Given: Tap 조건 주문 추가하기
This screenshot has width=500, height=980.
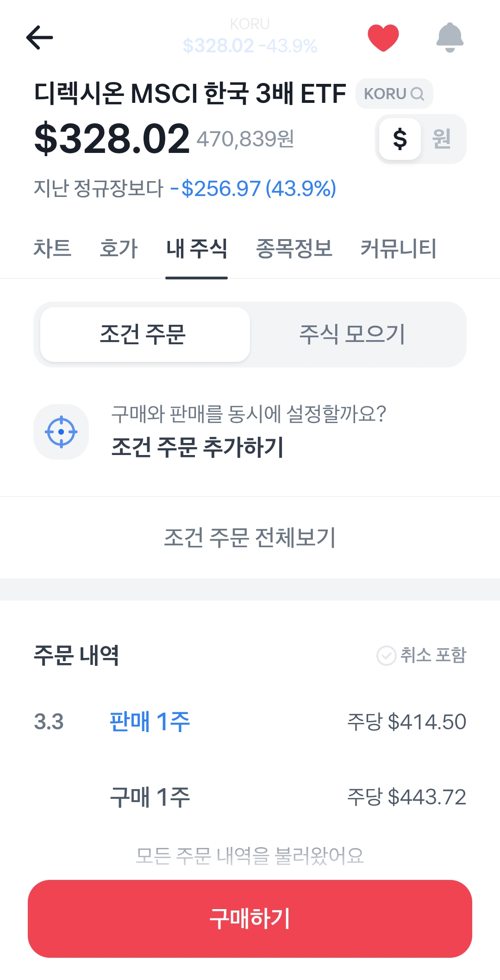Looking at the screenshot, I should coord(198,447).
